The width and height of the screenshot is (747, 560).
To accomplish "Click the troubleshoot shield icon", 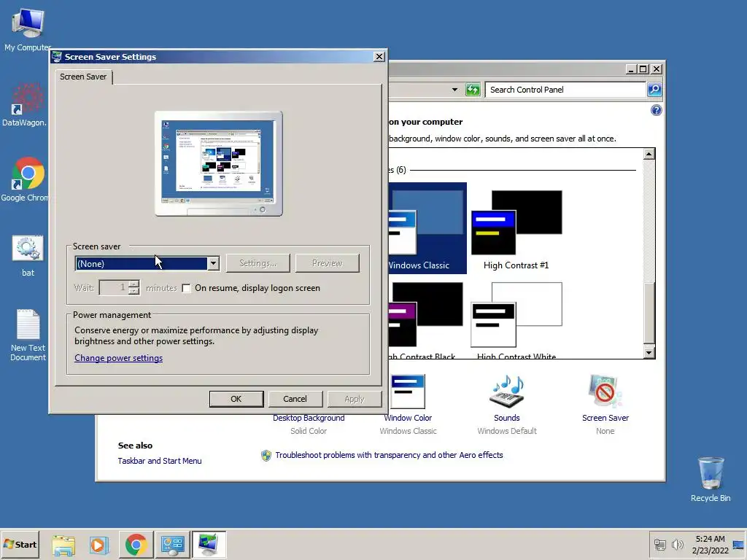I will click(x=266, y=456).
